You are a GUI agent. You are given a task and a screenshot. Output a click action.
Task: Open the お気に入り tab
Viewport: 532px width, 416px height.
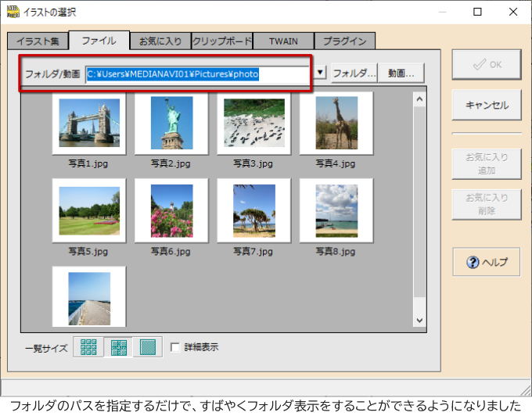pos(160,41)
